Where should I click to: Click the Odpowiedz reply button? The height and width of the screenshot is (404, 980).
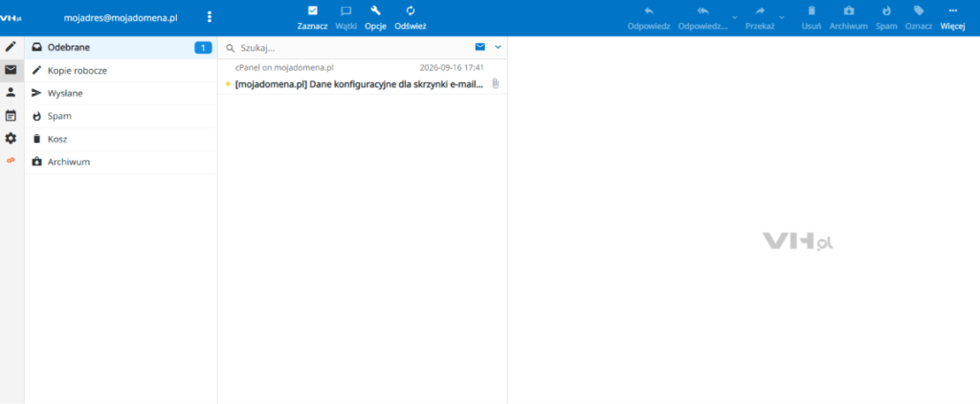tap(649, 18)
